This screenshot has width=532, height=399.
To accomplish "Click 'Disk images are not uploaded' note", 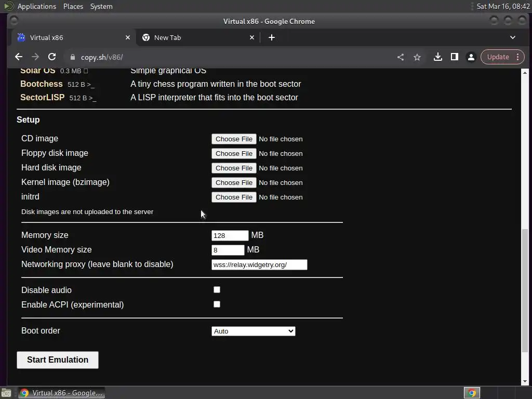I will pyautogui.click(x=87, y=212).
